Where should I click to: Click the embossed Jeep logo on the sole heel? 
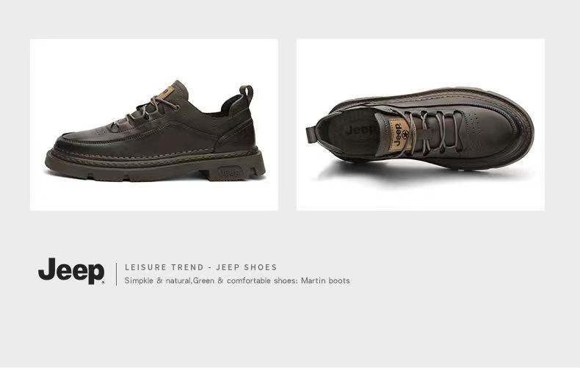229,173
